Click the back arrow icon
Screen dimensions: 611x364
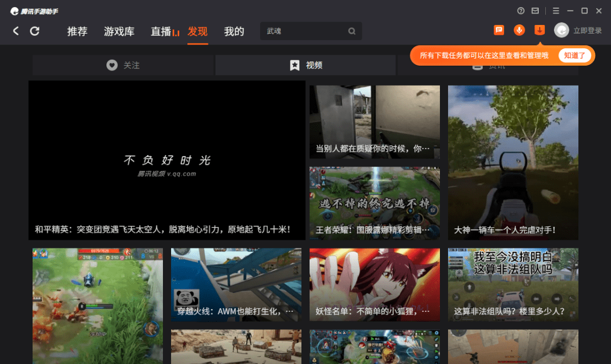coord(16,31)
